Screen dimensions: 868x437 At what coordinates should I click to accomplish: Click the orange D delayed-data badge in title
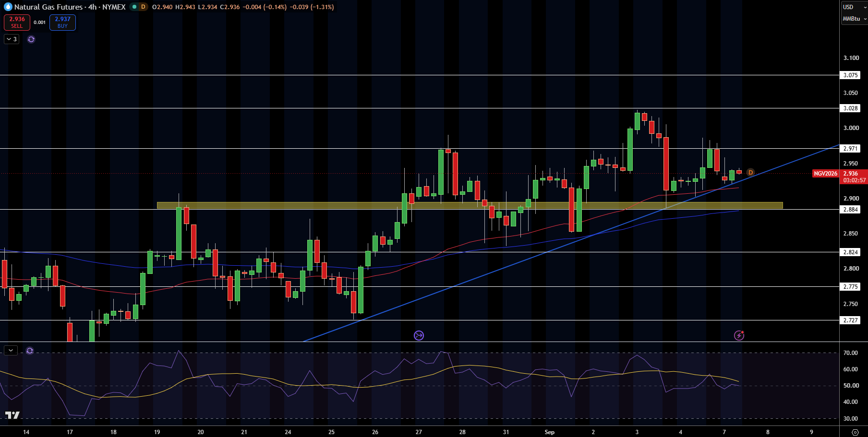143,7
